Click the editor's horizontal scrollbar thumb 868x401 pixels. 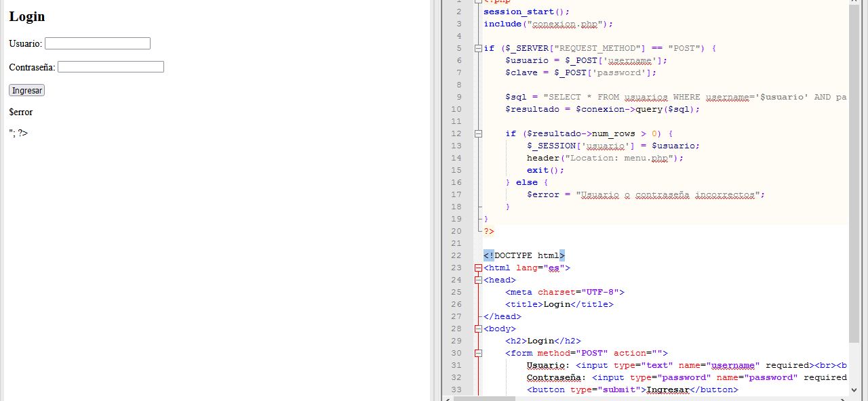pos(485,399)
